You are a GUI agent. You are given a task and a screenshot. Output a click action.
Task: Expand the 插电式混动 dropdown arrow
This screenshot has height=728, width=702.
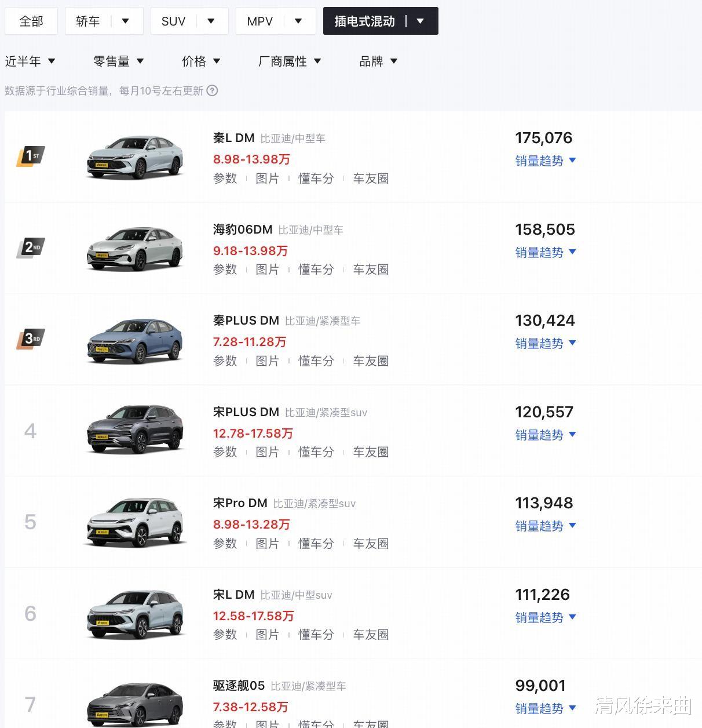(x=421, y=21)
